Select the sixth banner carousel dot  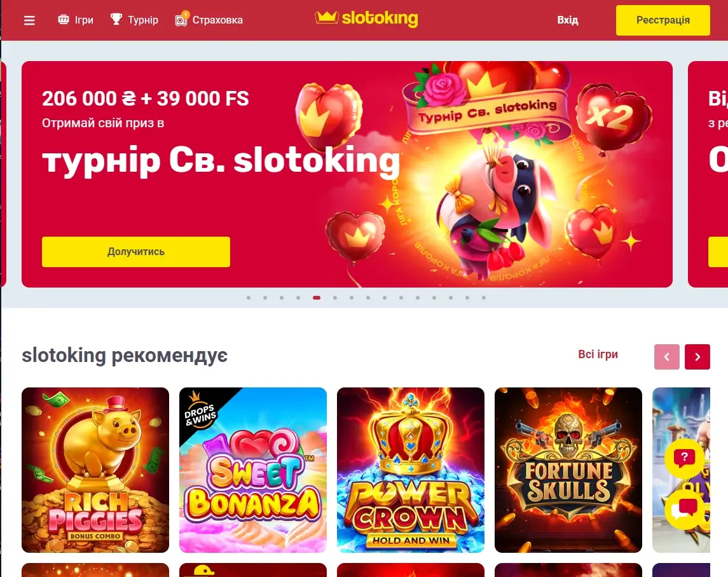click(334, 298)
